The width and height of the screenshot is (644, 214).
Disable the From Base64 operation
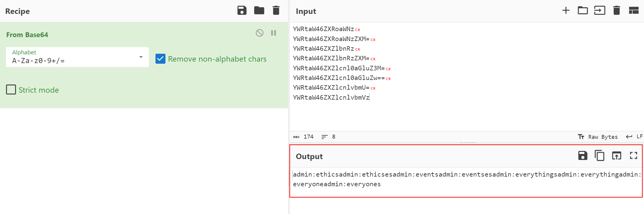coord(259,33)
